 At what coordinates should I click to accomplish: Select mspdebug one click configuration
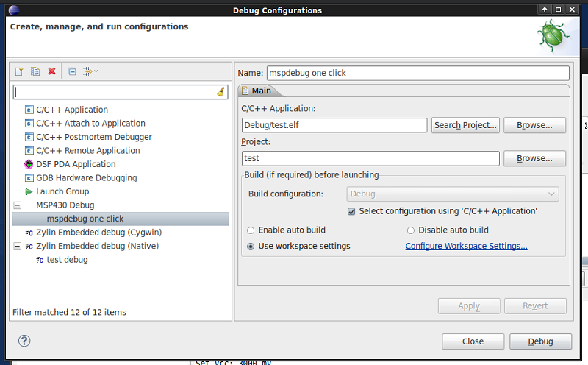pos(121,219)
